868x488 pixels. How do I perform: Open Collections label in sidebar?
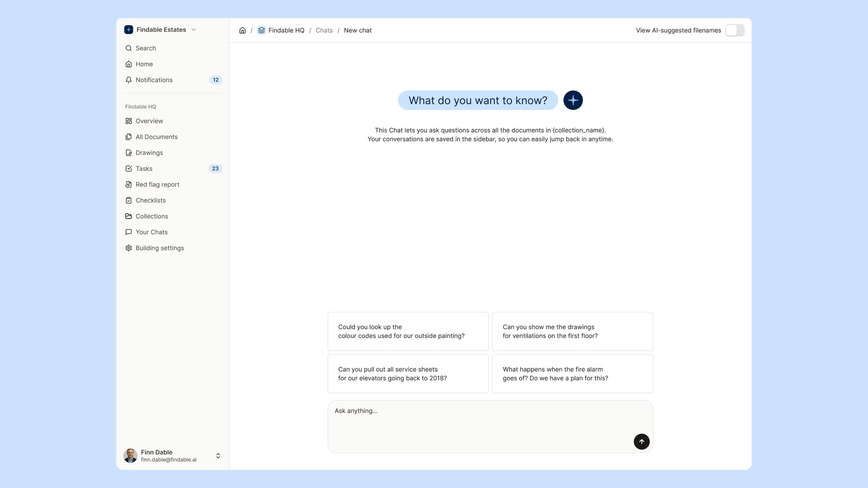pos(152,216)
